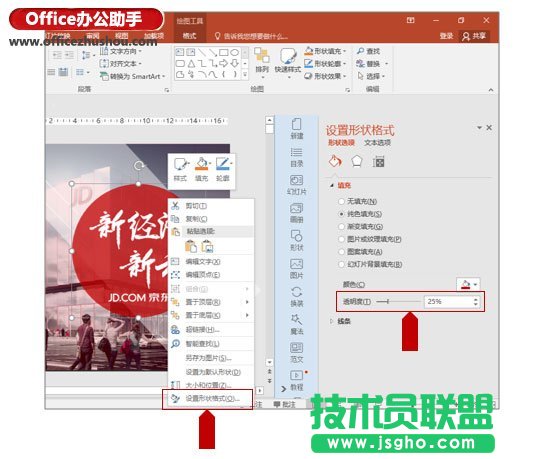Select the 无填充(N) No fill radio button
Screen dimensions: 538x459
coord(341,201)
